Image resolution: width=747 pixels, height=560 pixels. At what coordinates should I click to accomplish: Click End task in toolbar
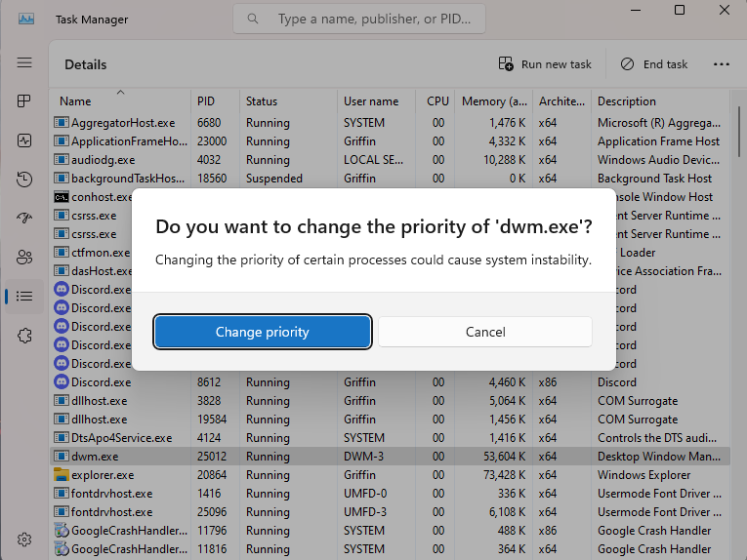[x=654, y=64]
